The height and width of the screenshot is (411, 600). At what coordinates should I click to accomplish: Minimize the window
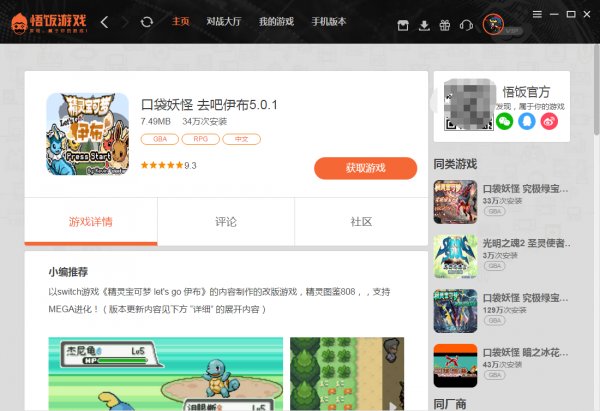554,15
